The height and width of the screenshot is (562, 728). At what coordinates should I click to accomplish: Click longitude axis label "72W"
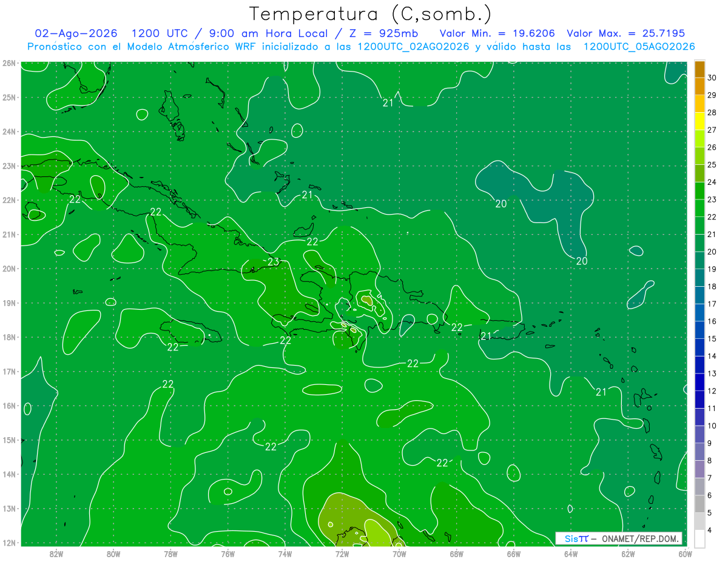pos(342,553)
